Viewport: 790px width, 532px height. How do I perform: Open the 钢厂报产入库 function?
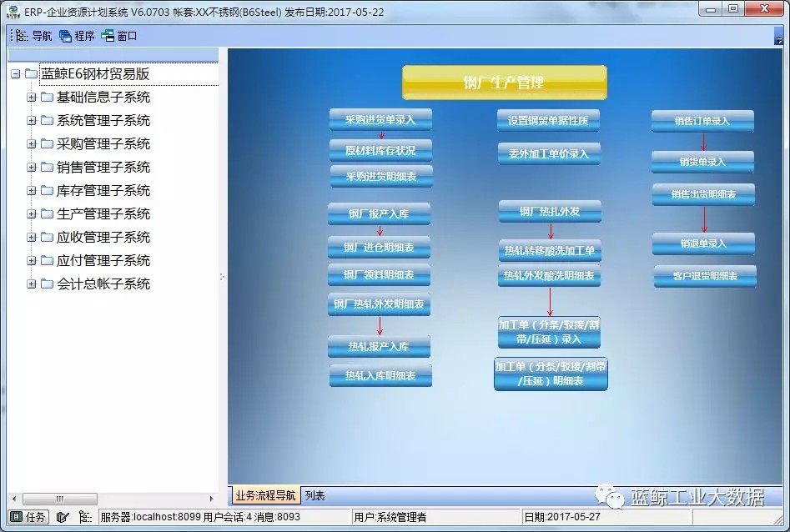pos(380,214)
